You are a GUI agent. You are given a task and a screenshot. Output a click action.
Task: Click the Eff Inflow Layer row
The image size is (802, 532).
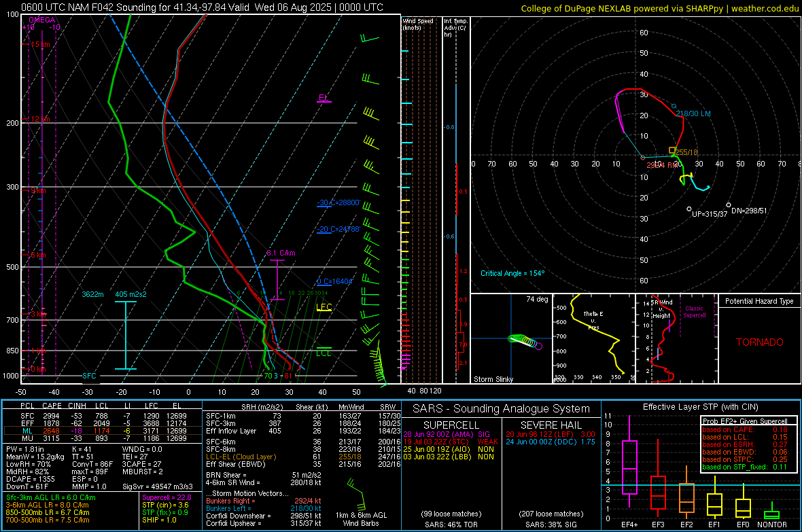tap(303, 431)
